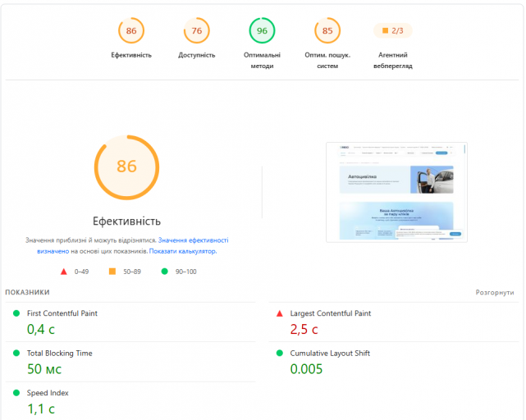
Task: Click the Оптимальні методи category label
Action: click(x=262, y=61)
